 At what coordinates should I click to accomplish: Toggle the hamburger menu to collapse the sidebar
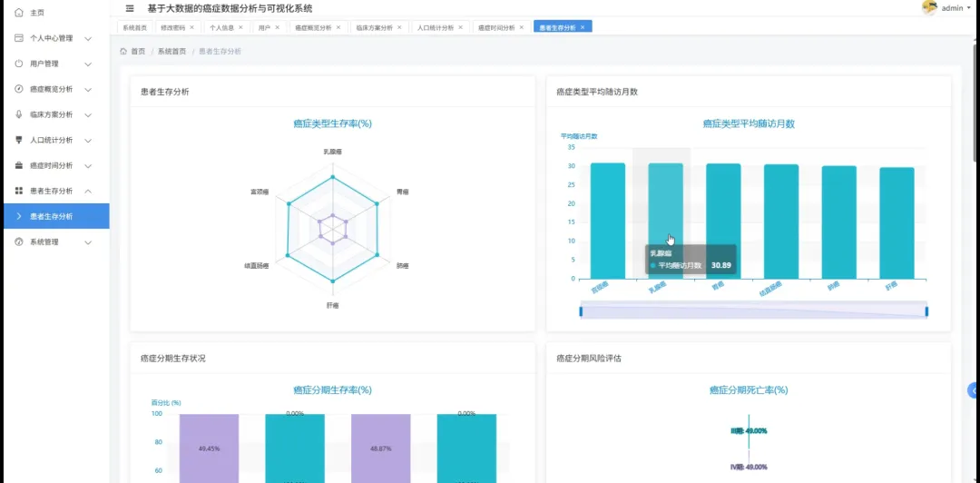pos(130,9)
